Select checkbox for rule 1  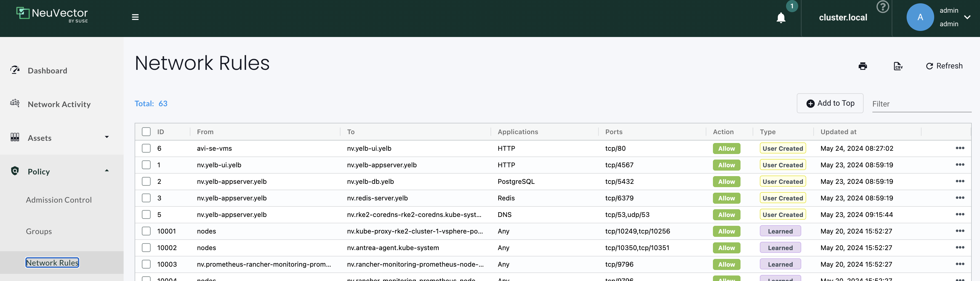pyautogui.click(x=146, y=165)
